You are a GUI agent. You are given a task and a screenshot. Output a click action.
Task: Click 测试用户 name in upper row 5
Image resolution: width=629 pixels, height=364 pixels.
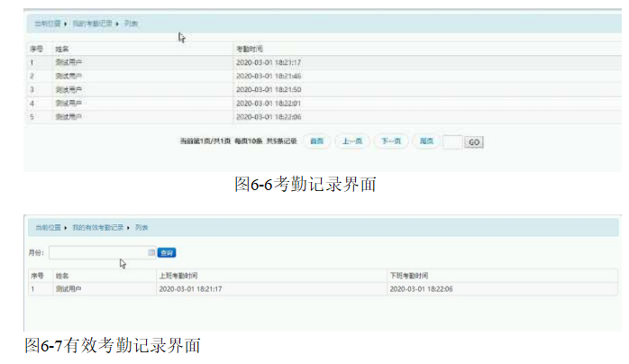(x=68, y=116)
